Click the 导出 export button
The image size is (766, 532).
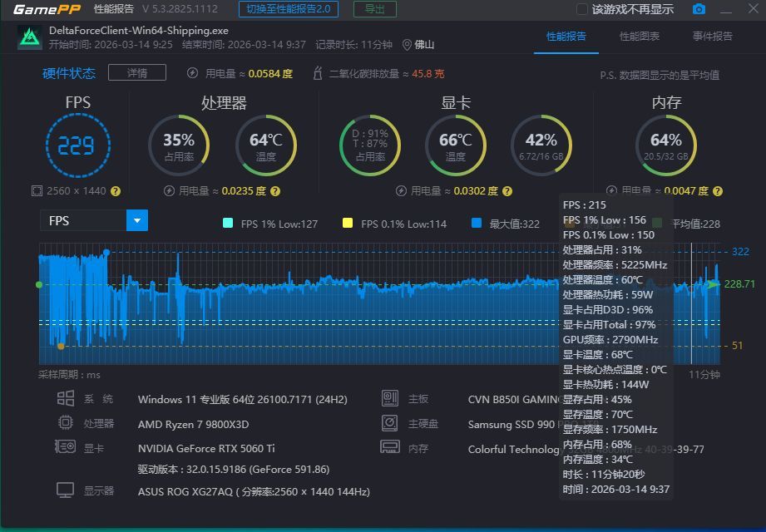pos(375,9)
